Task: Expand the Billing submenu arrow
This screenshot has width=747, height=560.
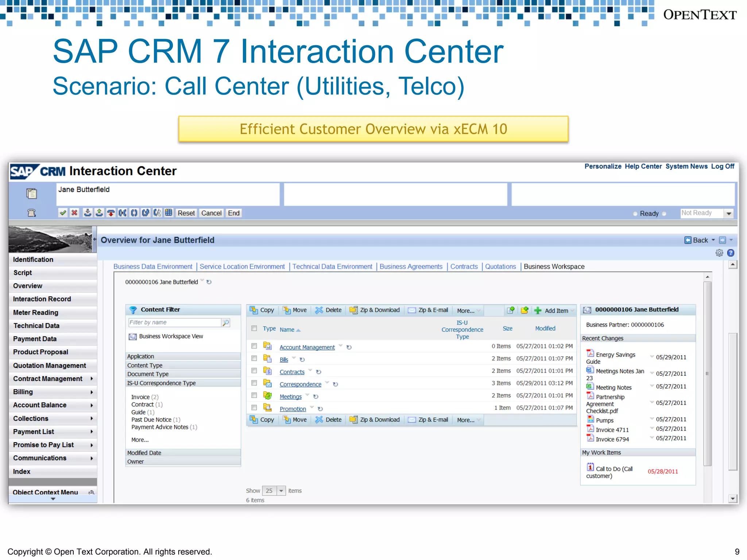Action: click(x=92, y=392)
